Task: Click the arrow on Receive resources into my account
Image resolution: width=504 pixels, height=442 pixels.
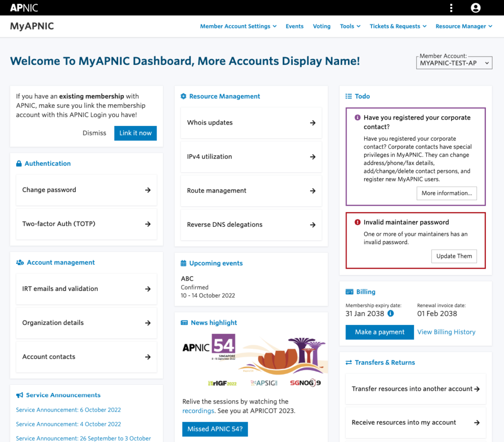Action: (x=477, y=423)
